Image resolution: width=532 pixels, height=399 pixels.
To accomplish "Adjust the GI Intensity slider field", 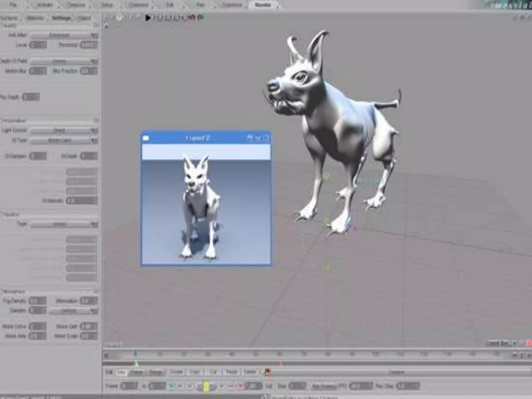I will point(82,201).
